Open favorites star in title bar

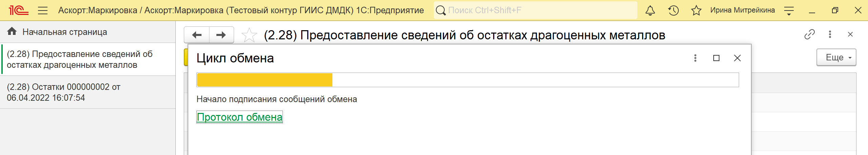point(696,11)
